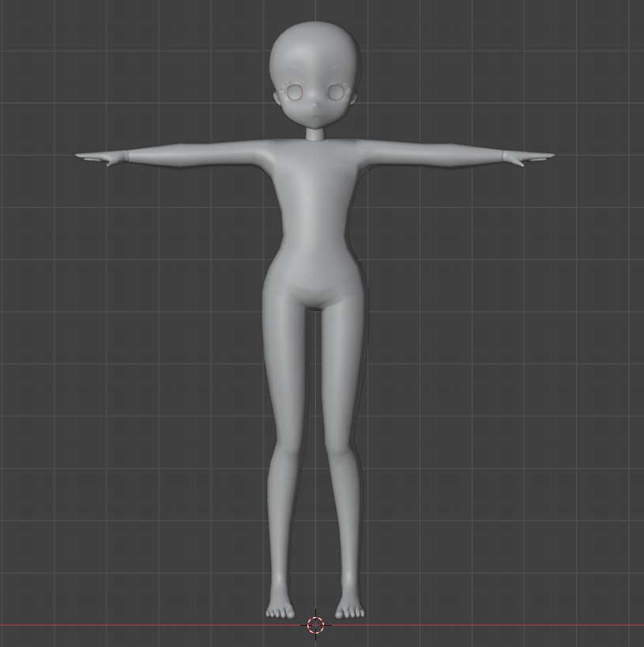Click the 3D cursor at the feet

pos(316,624)
